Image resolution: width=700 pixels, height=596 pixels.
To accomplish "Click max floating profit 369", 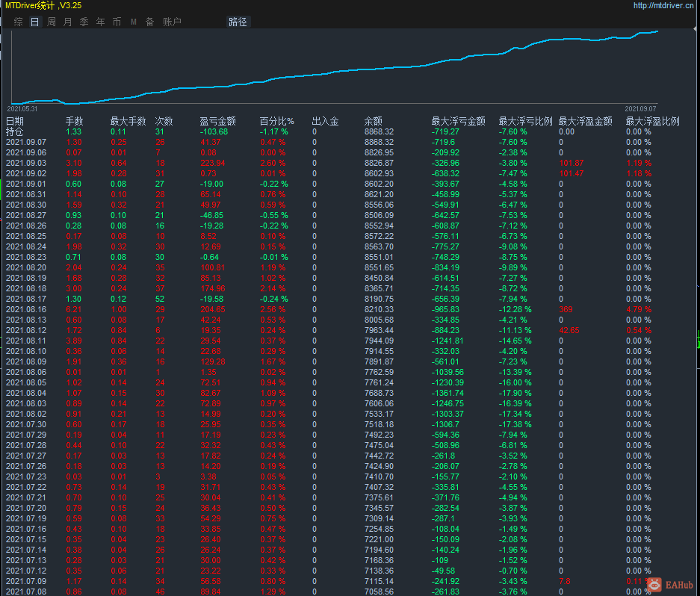I will pos(566,309).
